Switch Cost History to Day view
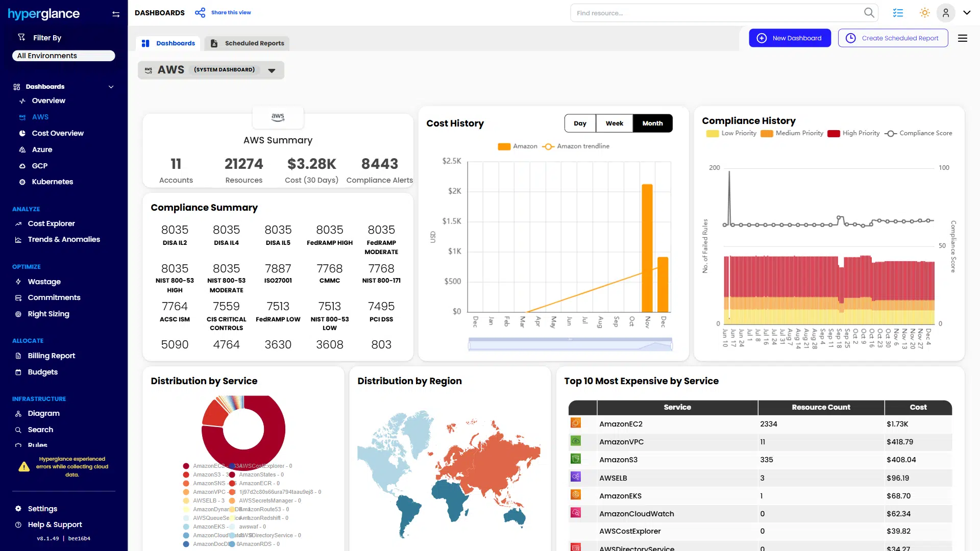This screenshot has height=551, width=980. (x=580, y=123)
